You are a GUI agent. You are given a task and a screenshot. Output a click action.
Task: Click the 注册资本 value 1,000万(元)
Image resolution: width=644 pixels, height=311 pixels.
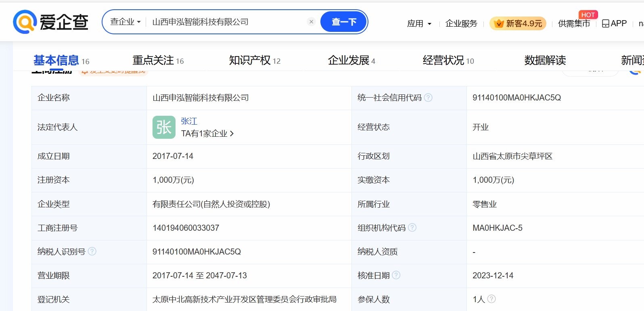pyautogui.click(x=173, y=180)
